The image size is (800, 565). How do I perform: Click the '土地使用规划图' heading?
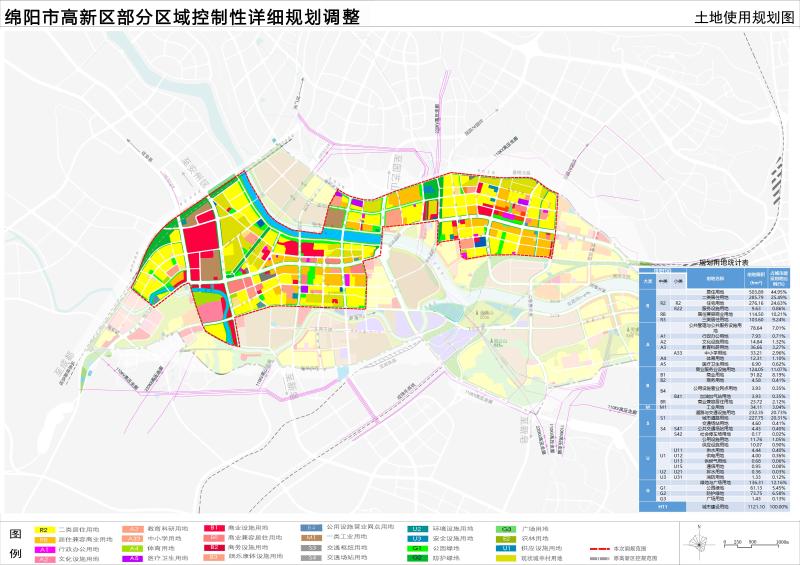click(x=744, y=17)
